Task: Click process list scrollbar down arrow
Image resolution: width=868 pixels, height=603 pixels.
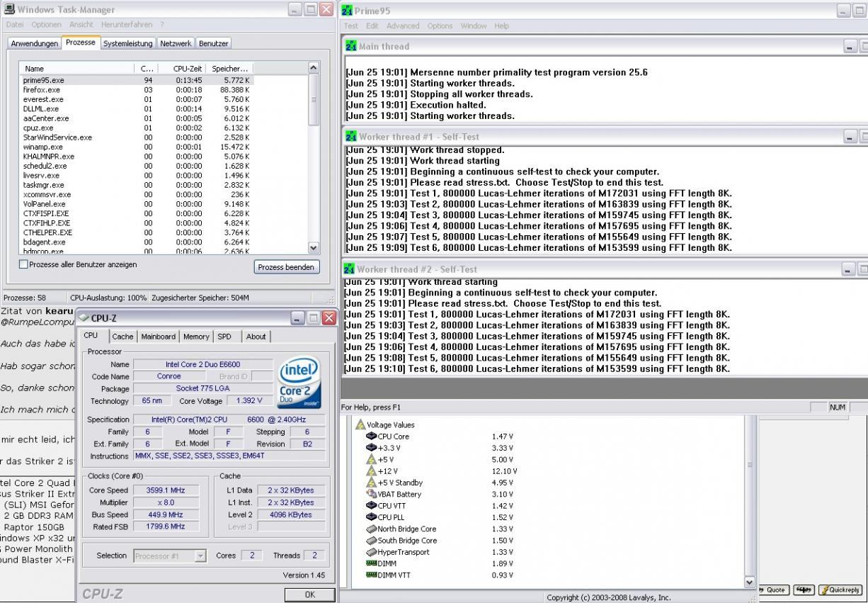Action: pos(314,248)
